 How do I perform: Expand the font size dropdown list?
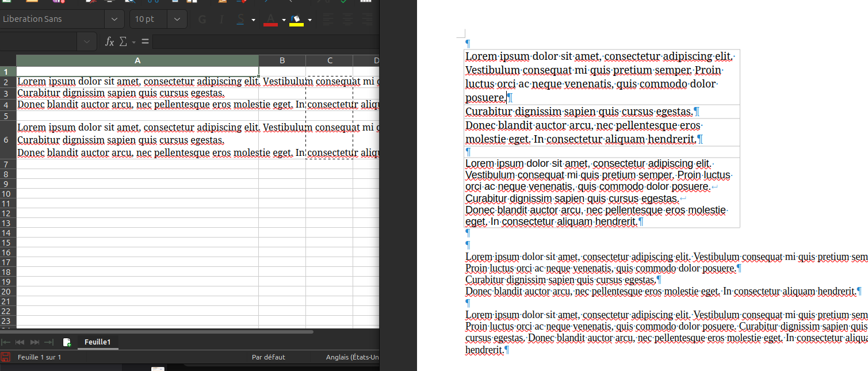[x=177, y=19]
